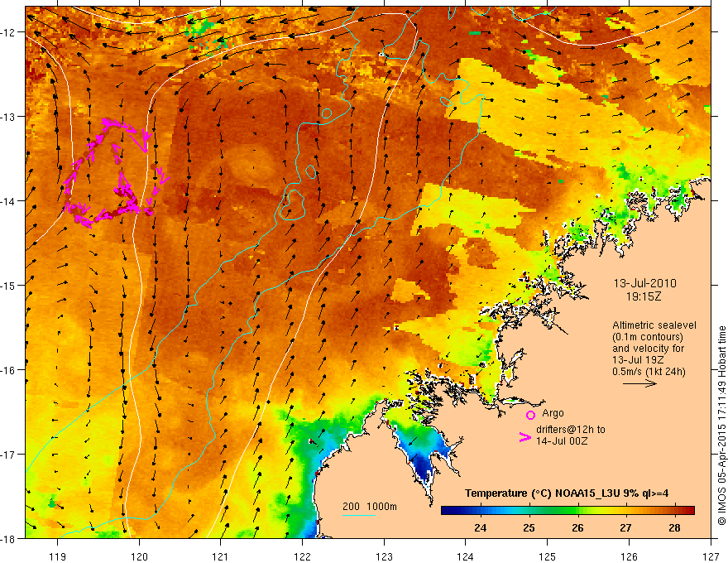Click the longitude axis label "119"

(x=58, y=556)
